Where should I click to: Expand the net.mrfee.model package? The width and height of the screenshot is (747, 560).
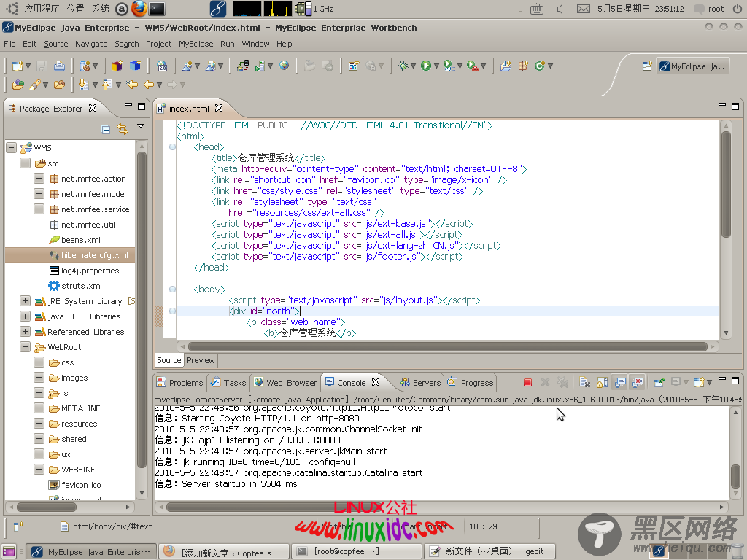[39, 194]
